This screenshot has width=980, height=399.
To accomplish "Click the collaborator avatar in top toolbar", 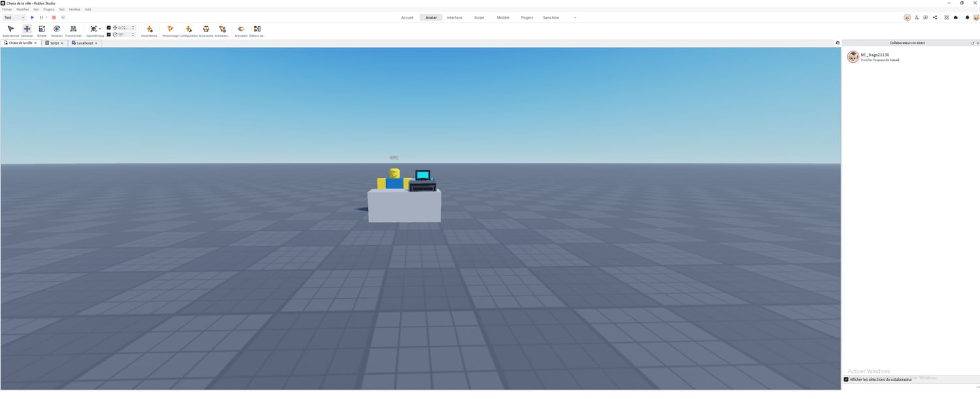I will [x=907, y=18].
